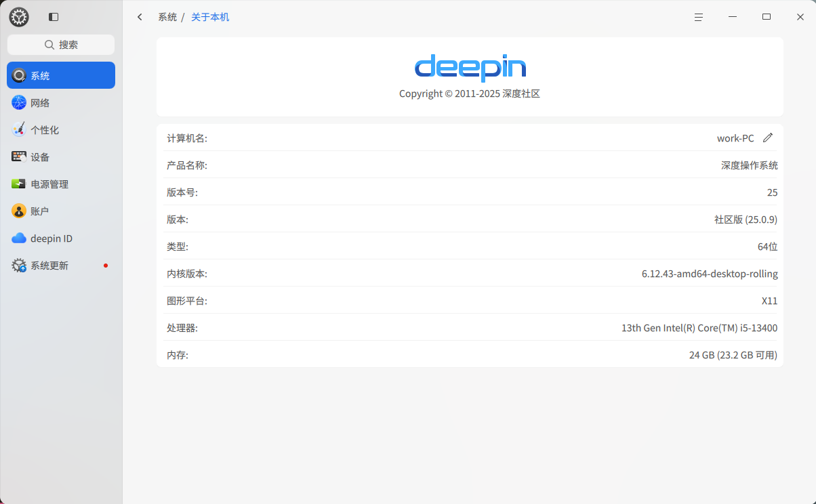
Task: Click the 系统 sidebar icon
Action: tap(19, 76)
